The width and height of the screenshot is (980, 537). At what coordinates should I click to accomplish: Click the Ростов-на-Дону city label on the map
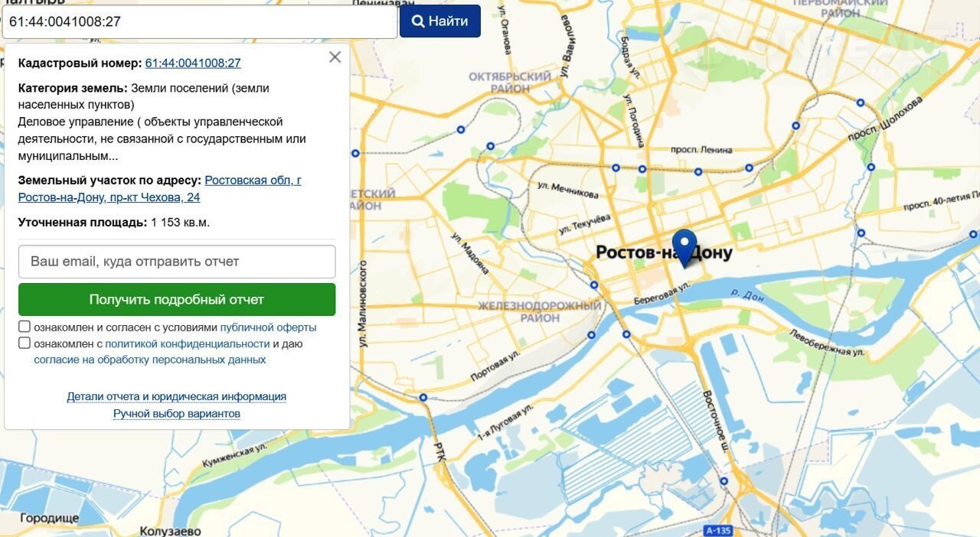(x=664, y=253)
